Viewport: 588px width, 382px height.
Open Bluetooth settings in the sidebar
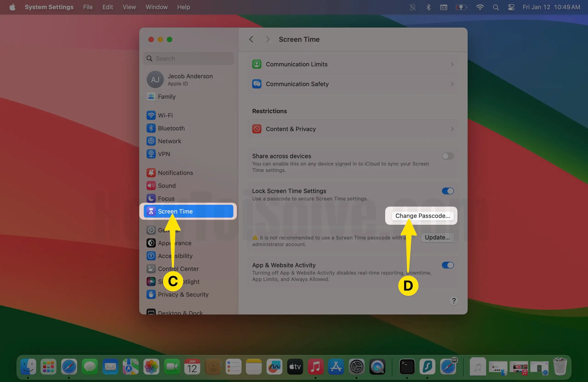click(x=171, y=128)
